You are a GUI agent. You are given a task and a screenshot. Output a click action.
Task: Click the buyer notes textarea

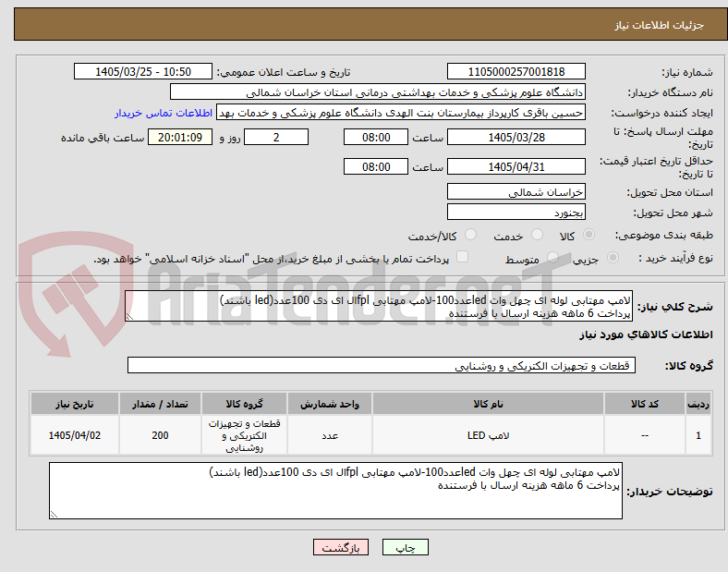click(335, 491)
